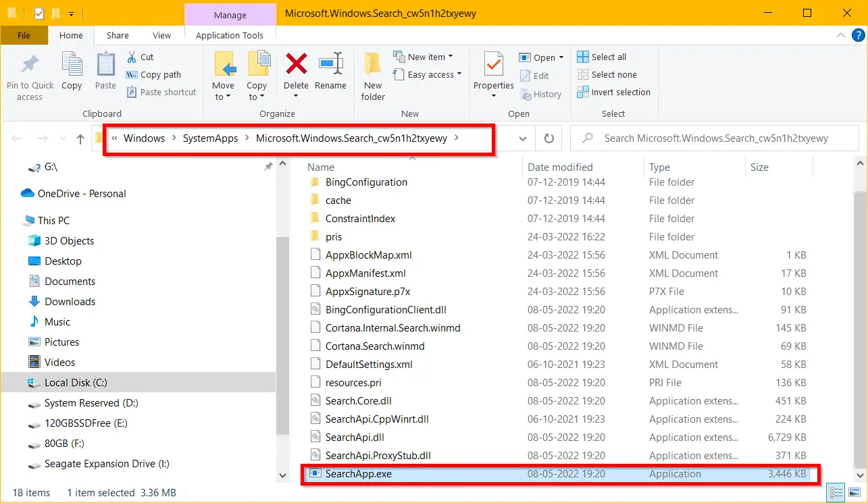The width and height of the screenshot is (868, 503).
Task: Select the cache folder
Action: click(x=338, y=201)
